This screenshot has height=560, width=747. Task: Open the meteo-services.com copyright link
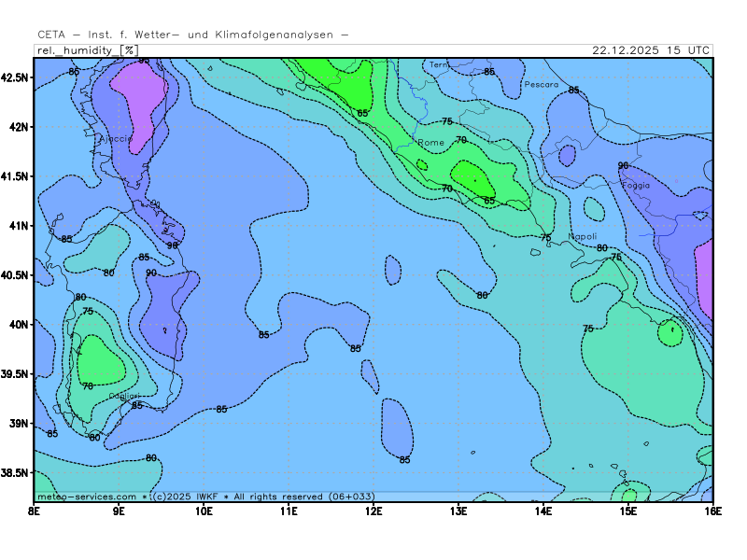[x=87, y=497]
